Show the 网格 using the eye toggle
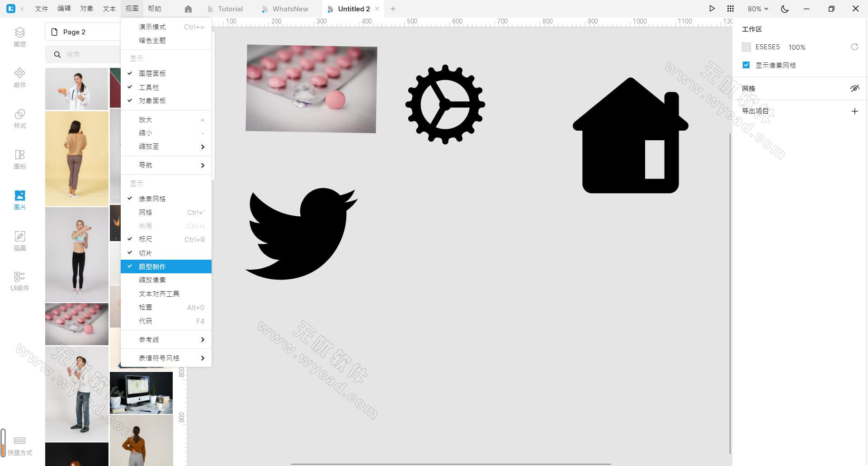Image resolution: width=868 pixels, height=466 pixels. 854,88
